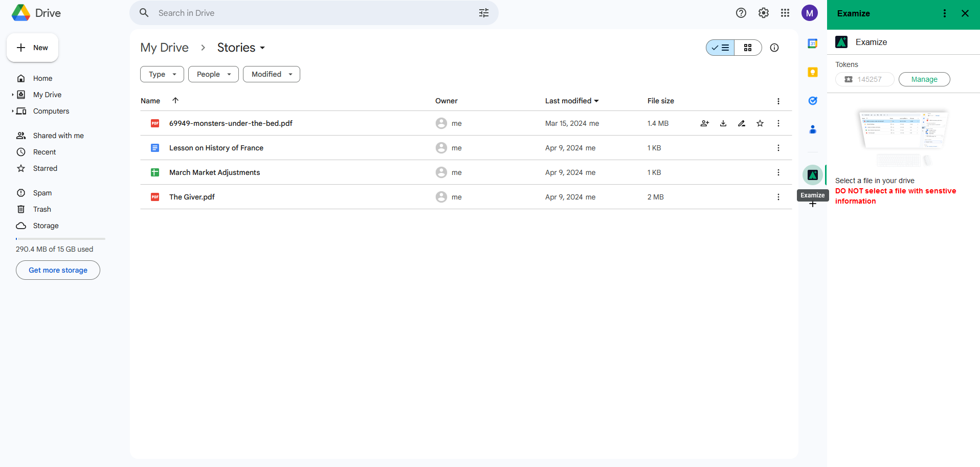Rename the monsters-under-the-bed PDF
This screenshot has width=980, height=467.
(x=742, y=123)
